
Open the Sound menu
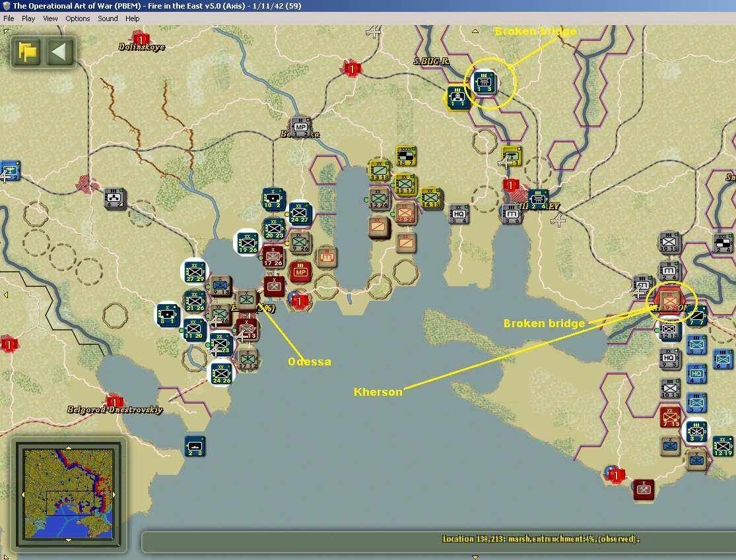[108, 18]
